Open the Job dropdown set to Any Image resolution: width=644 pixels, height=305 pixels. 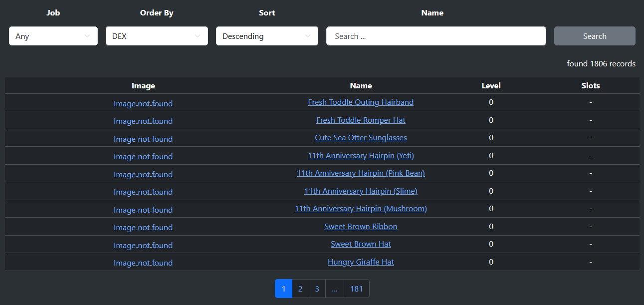tap(53, 36)
